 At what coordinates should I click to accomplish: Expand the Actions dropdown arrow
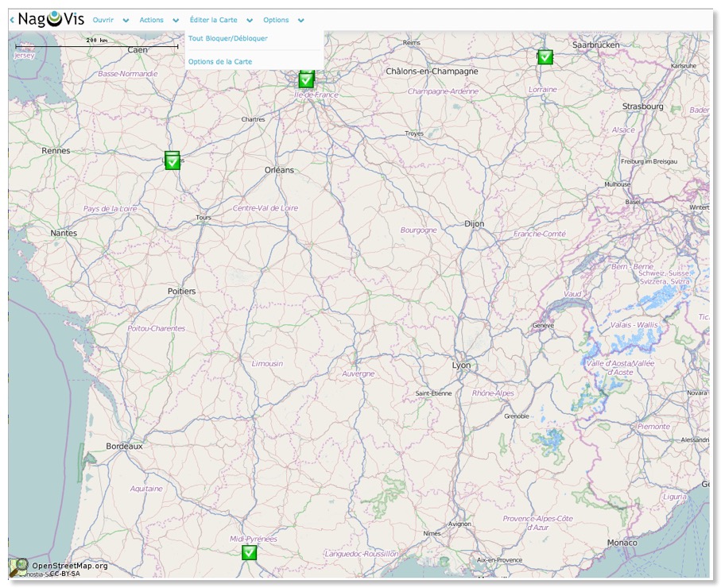(x=176, y=21)
